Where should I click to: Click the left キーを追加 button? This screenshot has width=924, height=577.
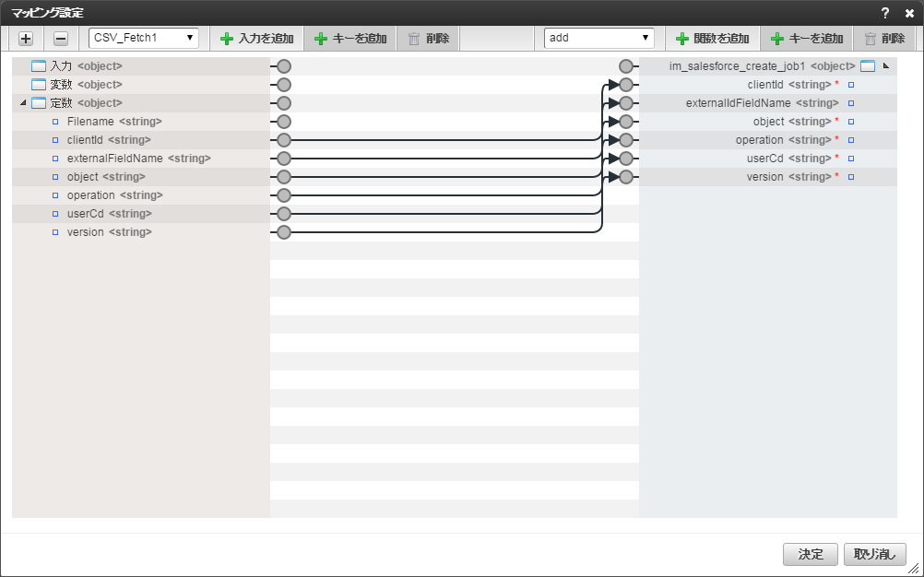point(350,39)
